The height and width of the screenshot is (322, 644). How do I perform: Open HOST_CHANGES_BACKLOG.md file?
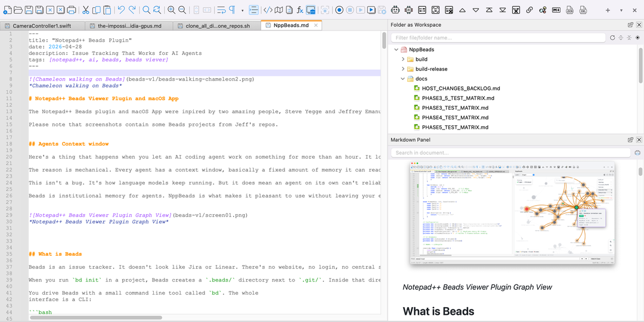[461, 88]
